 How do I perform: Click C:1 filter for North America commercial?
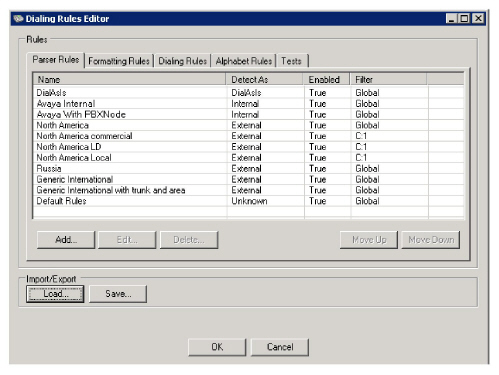[x=361, y=136]
